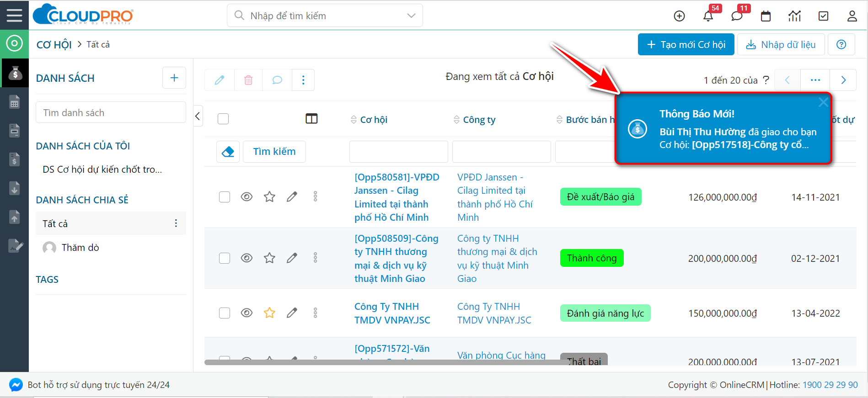Viewport: 868px width, 398px height.
Task: Click the mass edit pencil toolbar icon
Action: coord(220,80)
